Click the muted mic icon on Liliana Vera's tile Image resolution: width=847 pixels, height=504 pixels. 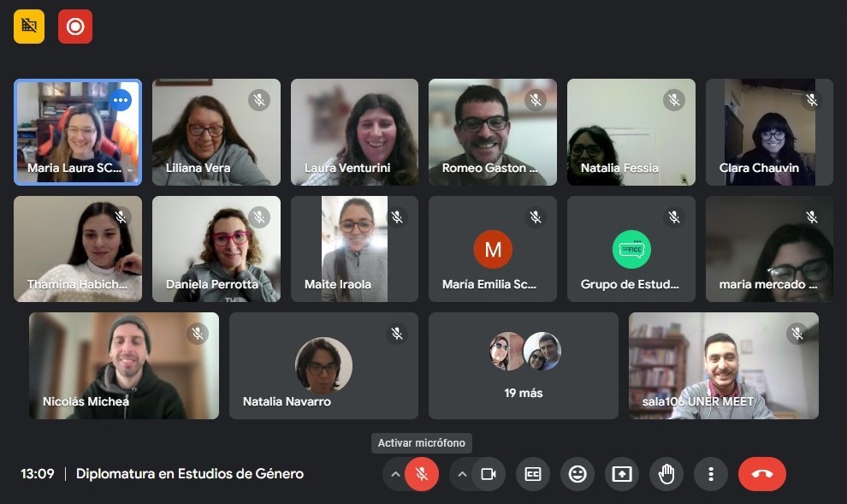point(259,100)
